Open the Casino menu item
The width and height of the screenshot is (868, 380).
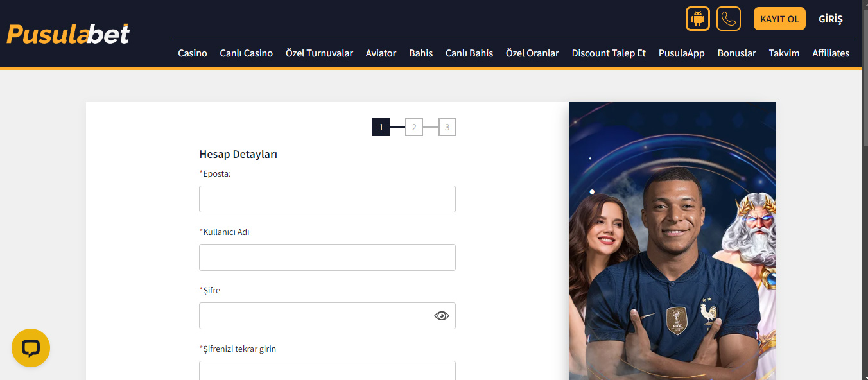point(193,53)
